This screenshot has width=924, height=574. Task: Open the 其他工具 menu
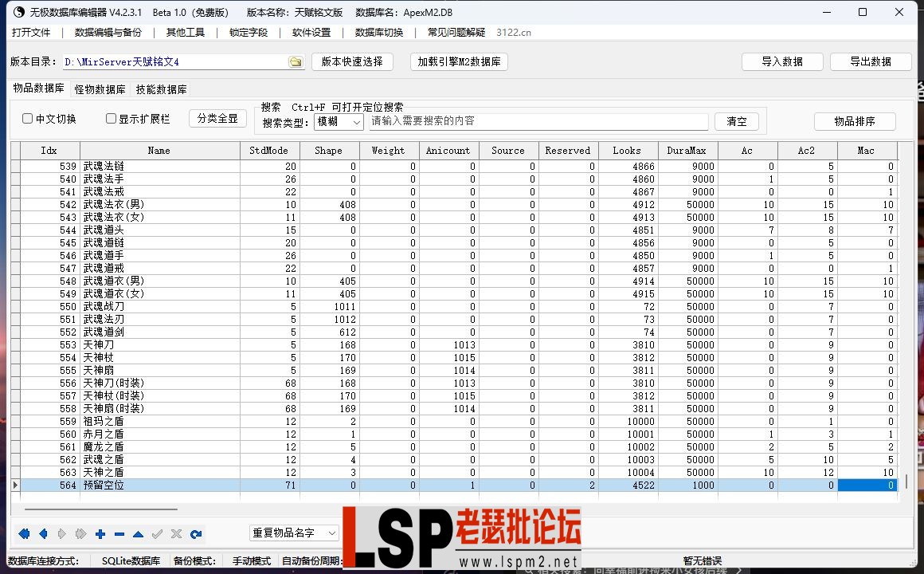click(x=185, y=33)
